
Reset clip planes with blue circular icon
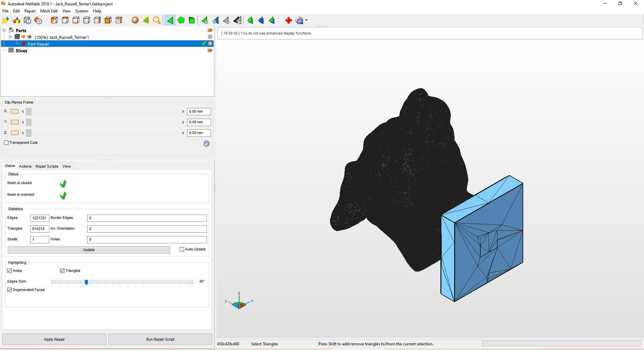(x=207, y=143)
